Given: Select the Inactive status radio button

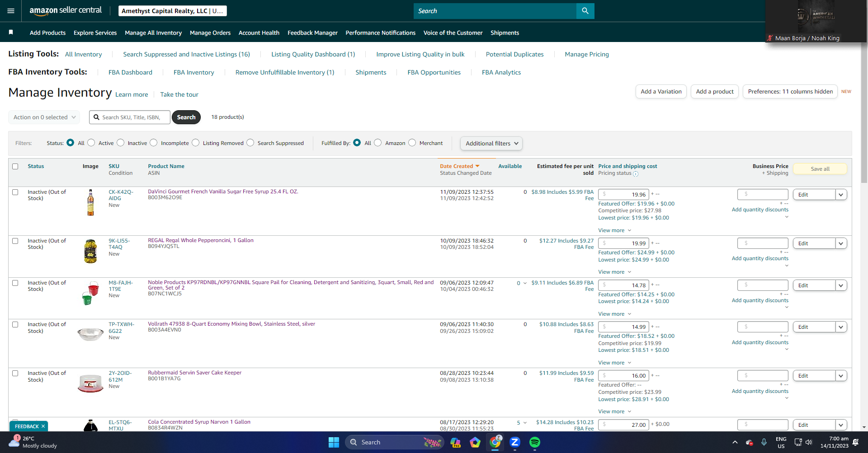Looking at the screenshot, I should tap(120, 143).
